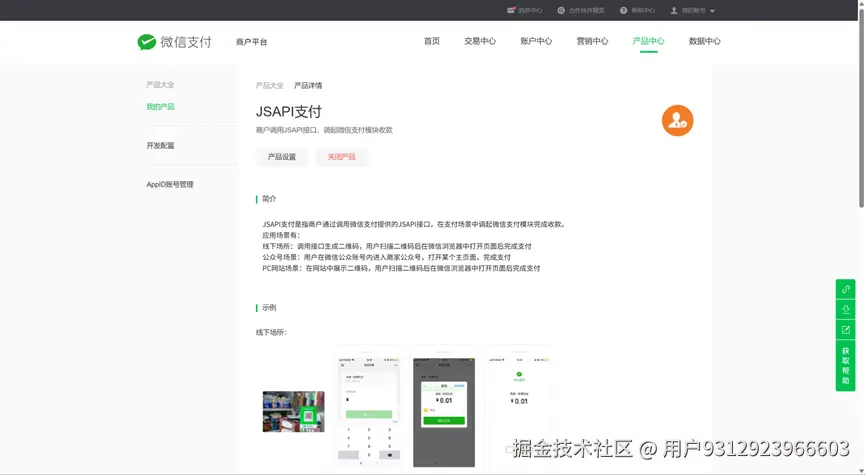This screenshot has width=865, height=475.
Task: Click the 商户平台 label
Action: [252, 42]
